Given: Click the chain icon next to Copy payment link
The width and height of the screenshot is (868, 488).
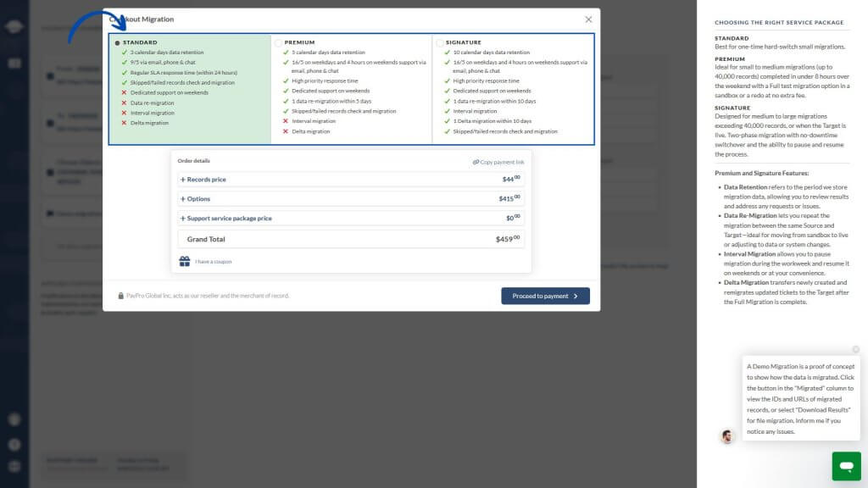Looking at the screenshot, I should pyautogui.click(x=476, y=162).
